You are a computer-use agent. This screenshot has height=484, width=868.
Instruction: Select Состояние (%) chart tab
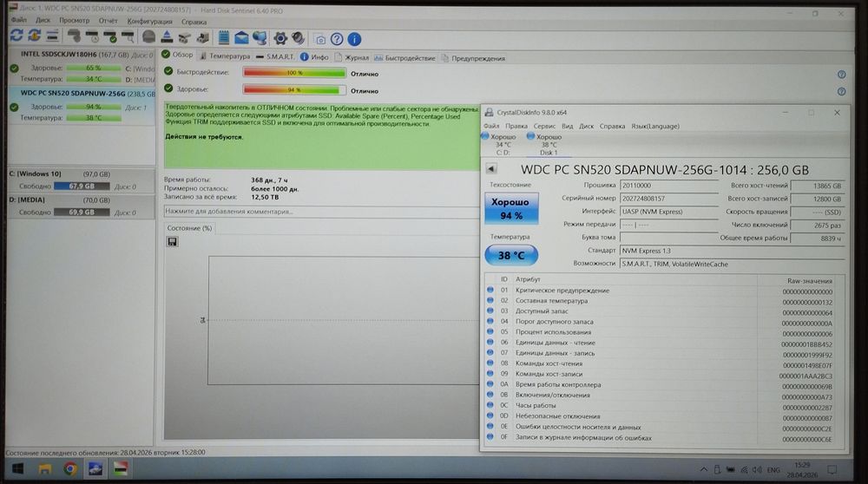tap(189, 228)
